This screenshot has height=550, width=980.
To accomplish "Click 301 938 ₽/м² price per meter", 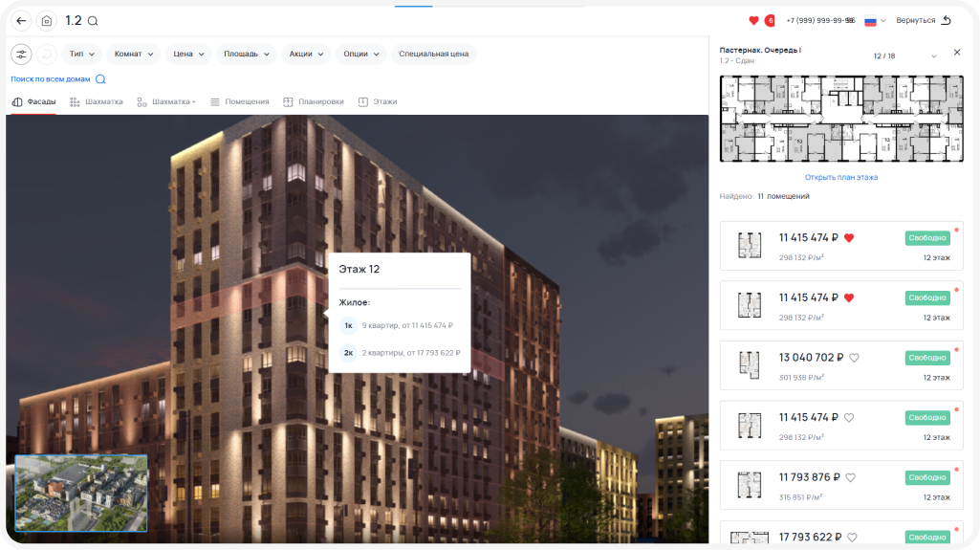I will 801,378.
